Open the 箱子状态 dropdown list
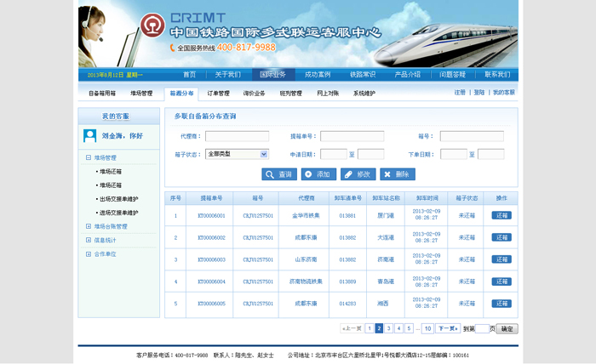The image size is (596, 364). click(263, 155)
